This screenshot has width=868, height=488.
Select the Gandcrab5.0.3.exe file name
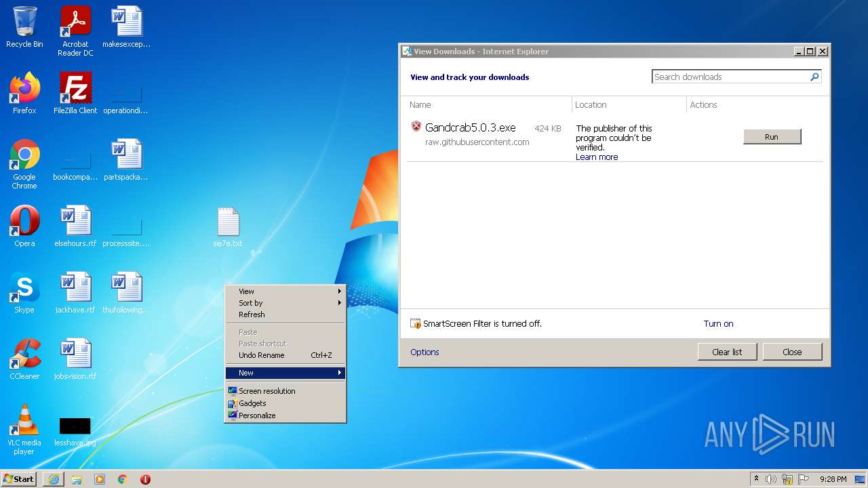click(471, 127)
